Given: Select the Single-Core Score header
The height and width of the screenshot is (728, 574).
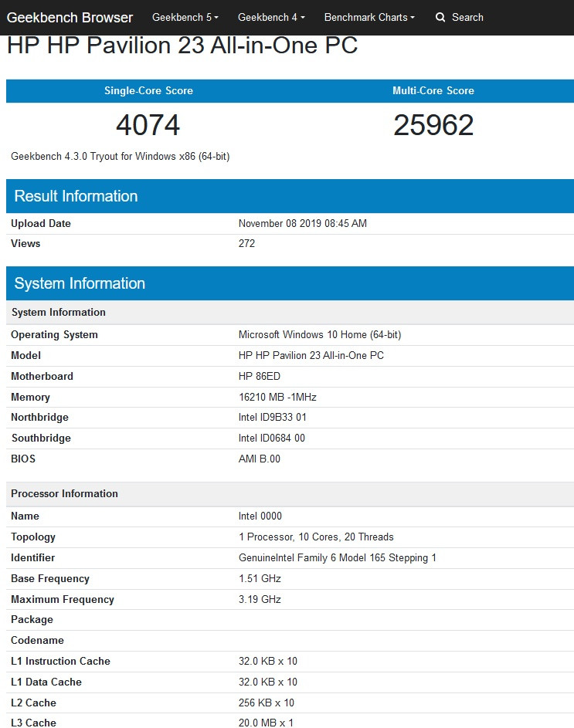Looking at the screenshot, I should [x=148, y=90].
